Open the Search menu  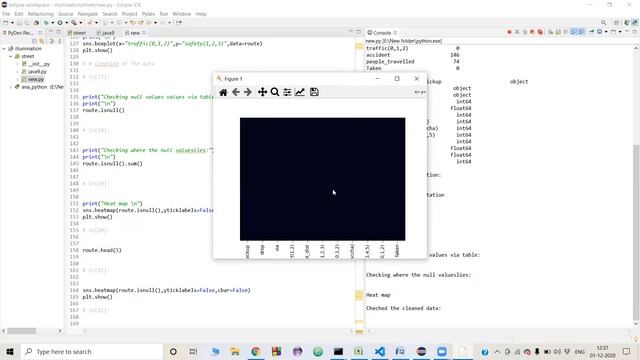[x=110, y=14]
